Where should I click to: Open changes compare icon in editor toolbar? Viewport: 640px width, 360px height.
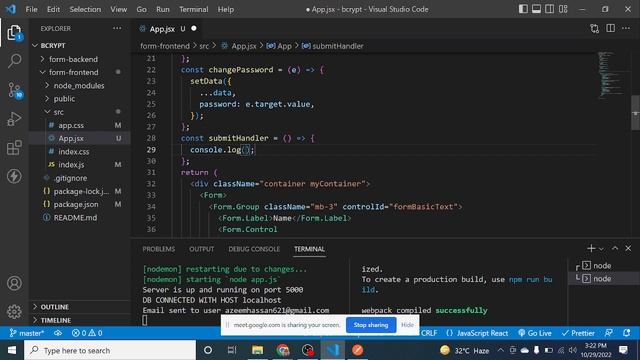point(595,29)
